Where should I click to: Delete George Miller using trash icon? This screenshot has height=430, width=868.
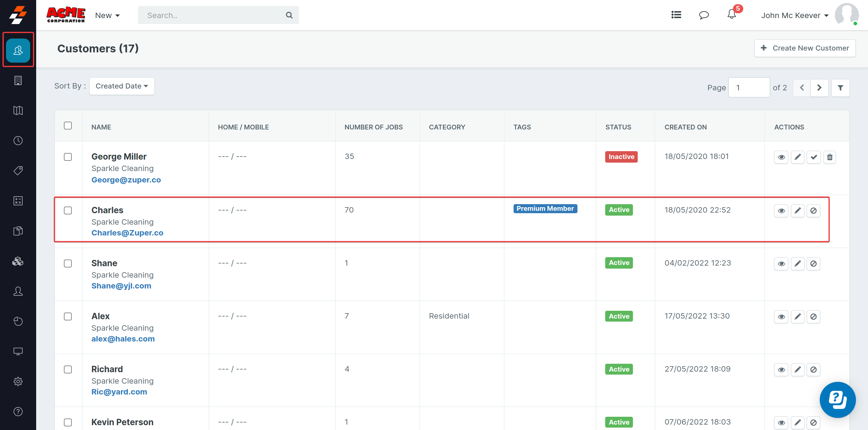830,157
